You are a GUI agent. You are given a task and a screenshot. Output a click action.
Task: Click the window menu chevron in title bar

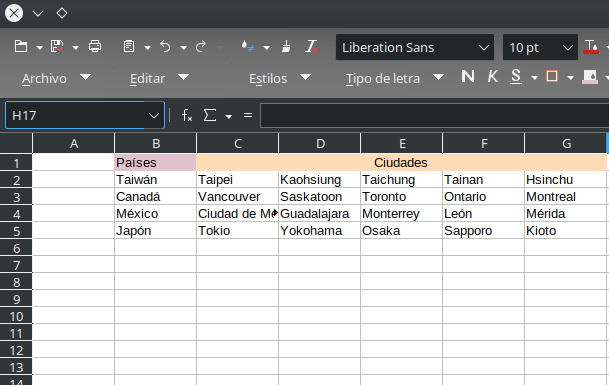click(x=38, y=13)
